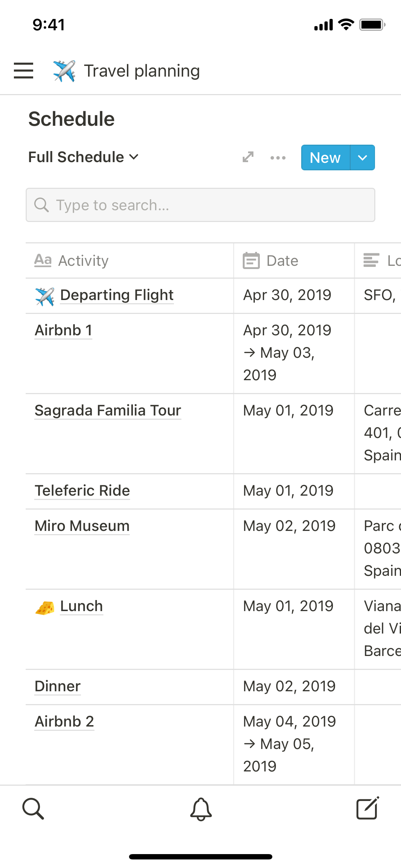Open notifications bell icon
Image resolution: width=401 pixels, height=868 pixels.
201,809
